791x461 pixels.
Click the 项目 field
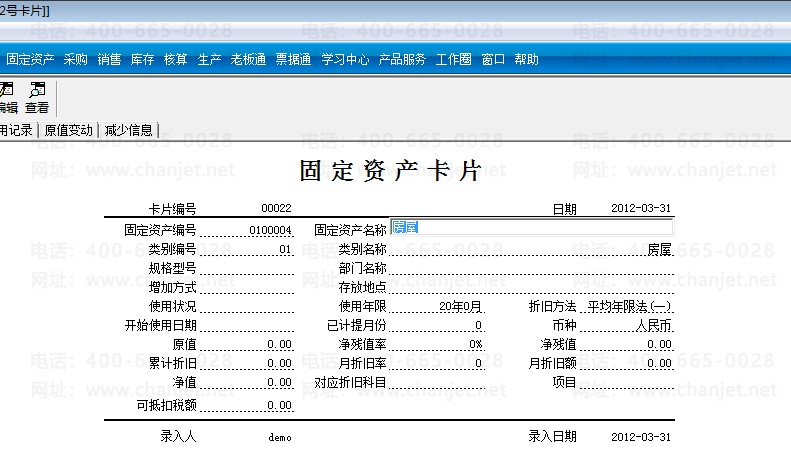tap(627, 382)
